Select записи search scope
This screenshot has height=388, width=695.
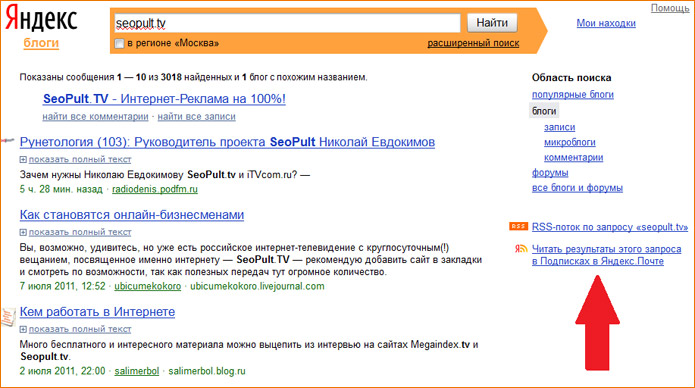(x=559, y=127)
